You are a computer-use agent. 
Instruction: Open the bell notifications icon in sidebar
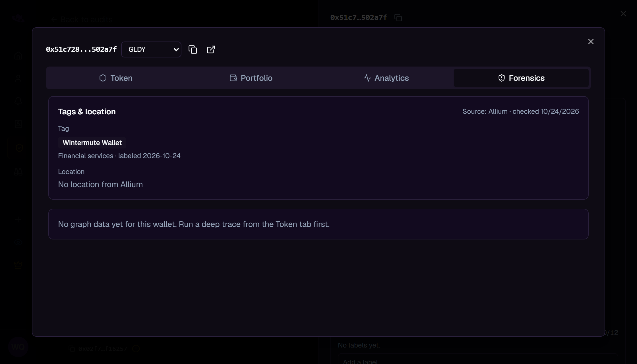click(18, 101)
